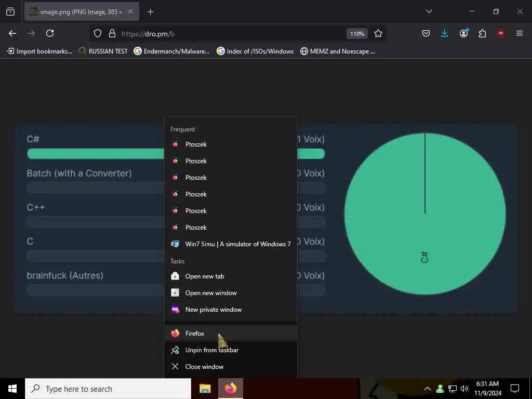Open the Endermanch/Malware bookmark
Screen dimensions: 532x399
pyautogui.click(x=171, y=51)
